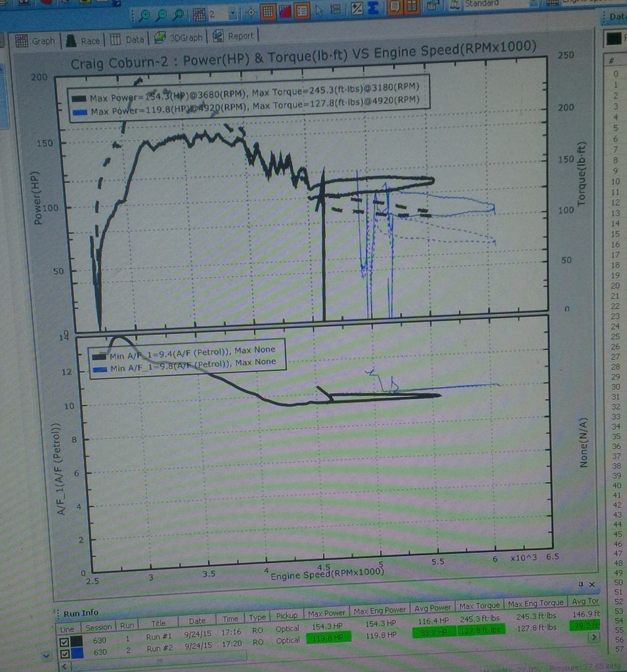627x672 pixels.
Task: Toggle the Run #2 line checkbox
Action: pos(64,654)
